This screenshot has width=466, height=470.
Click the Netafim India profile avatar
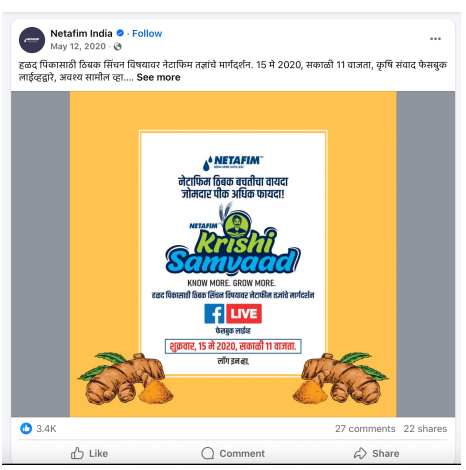32,40
